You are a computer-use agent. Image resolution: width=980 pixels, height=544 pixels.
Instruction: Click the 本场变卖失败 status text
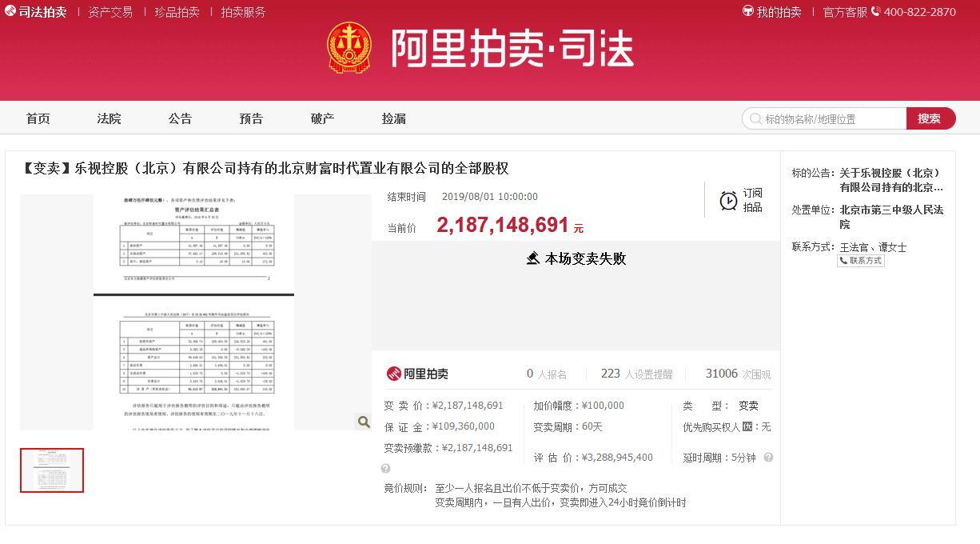coord(585,258)
